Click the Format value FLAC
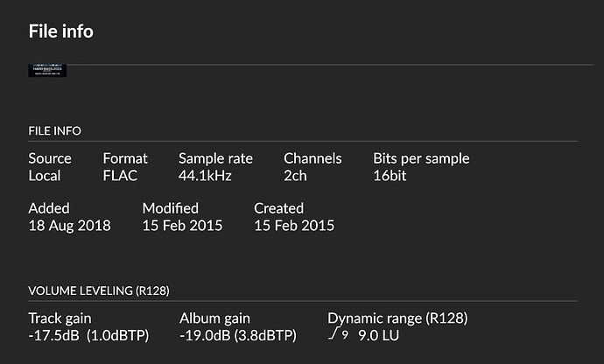This screenshot has height=364, width=604. pyautogui.click(x=121, y=176)
